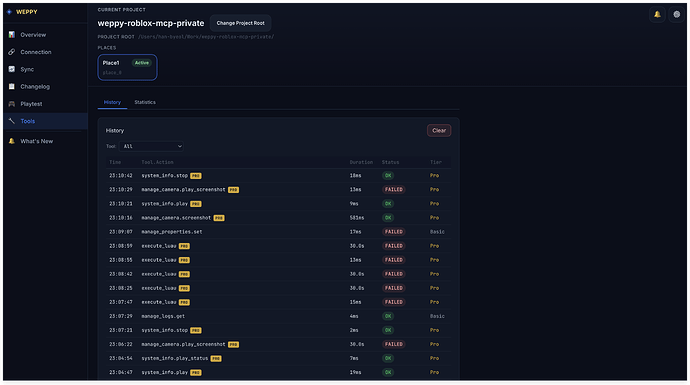Click manage_camera.play_screenshot at 23:10:29

click(x=183, y=190)
